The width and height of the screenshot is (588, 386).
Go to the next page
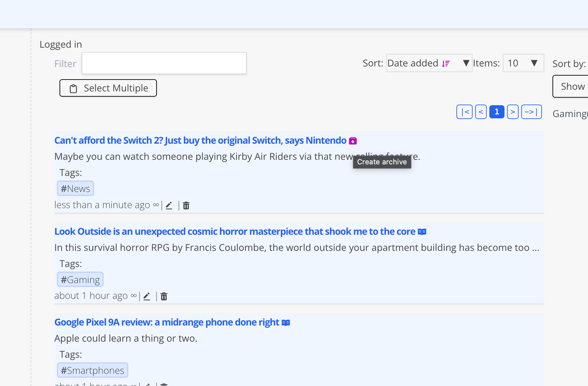pyautogui.click(x=513, y=112)
